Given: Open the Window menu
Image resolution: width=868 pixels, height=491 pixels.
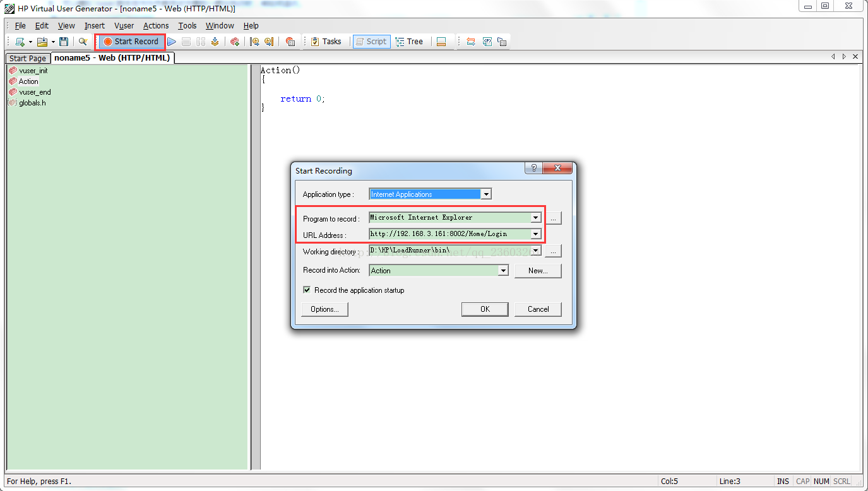Looking at the screenshot, I should pos(220,26).
